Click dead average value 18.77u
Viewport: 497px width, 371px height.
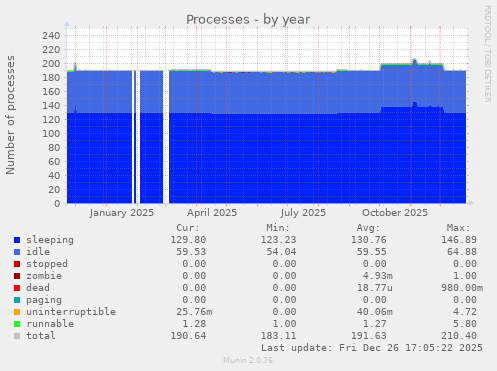(x=374, y=288)
